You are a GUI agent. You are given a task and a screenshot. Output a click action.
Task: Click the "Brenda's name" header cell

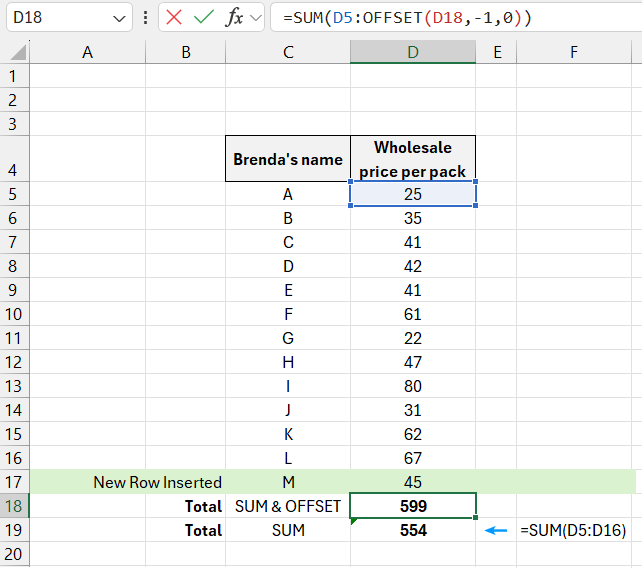tap(288, 159)
